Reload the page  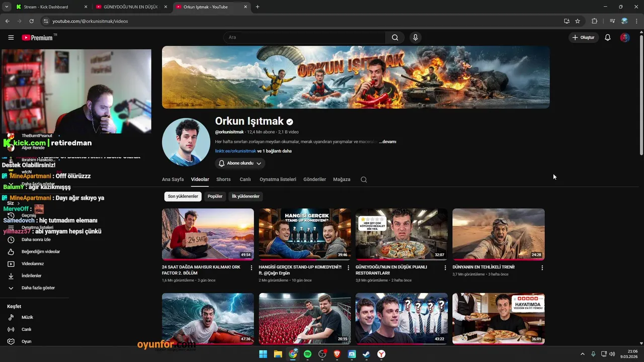coord(31,21)
